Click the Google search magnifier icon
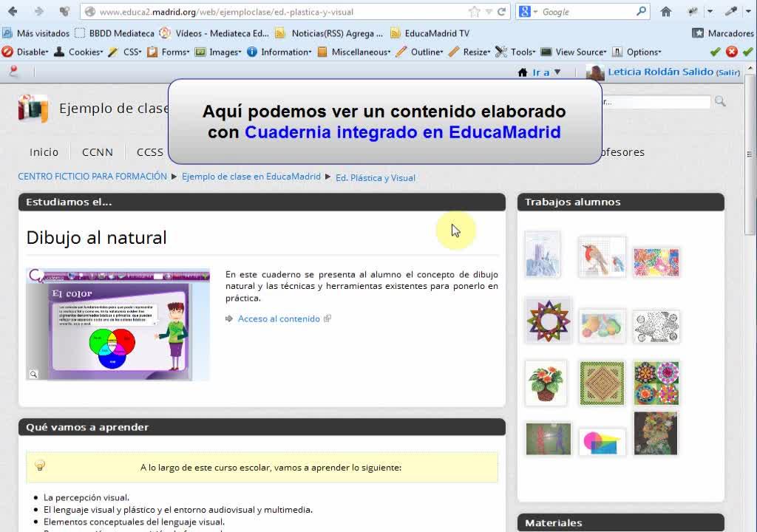 (641, 12)
